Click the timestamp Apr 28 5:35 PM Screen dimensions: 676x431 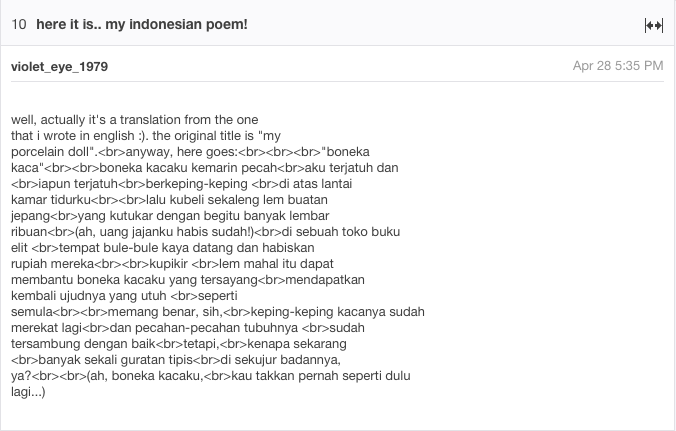click(617, 66)
